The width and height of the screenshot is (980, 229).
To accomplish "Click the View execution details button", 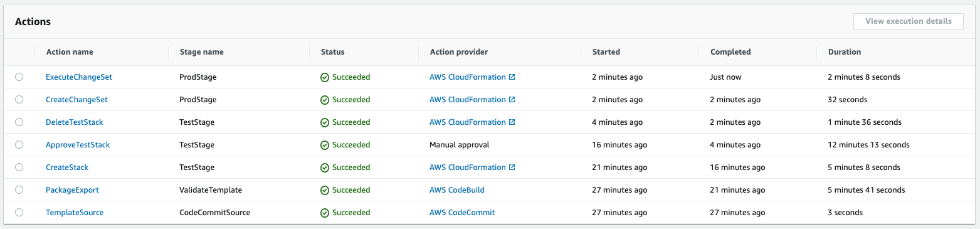I will click(909, 21).
